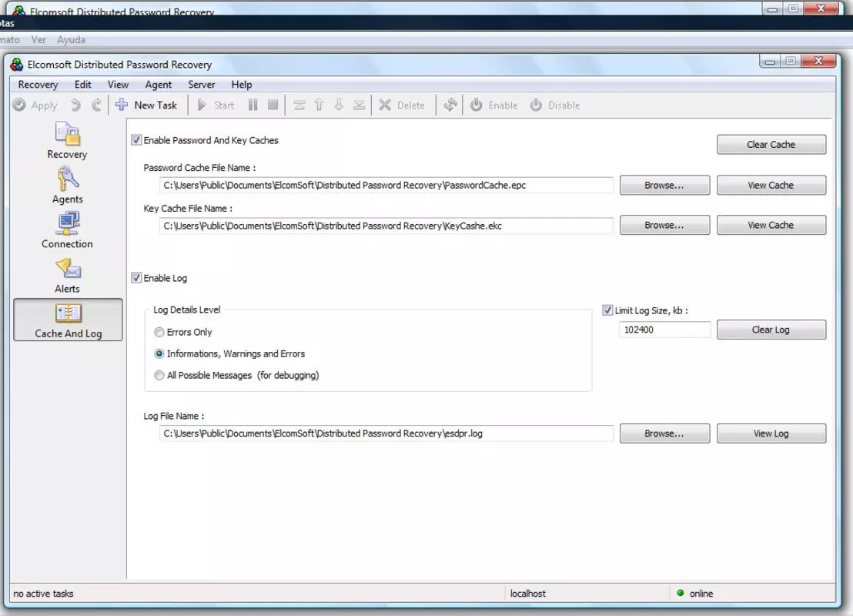Toggle the Enable Log checkbox
This screenshot has width=853, height=616.
pos(136,277)
